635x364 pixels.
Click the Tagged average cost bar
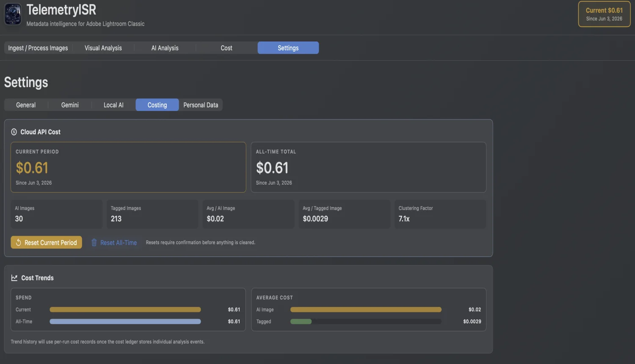point(366,322)
